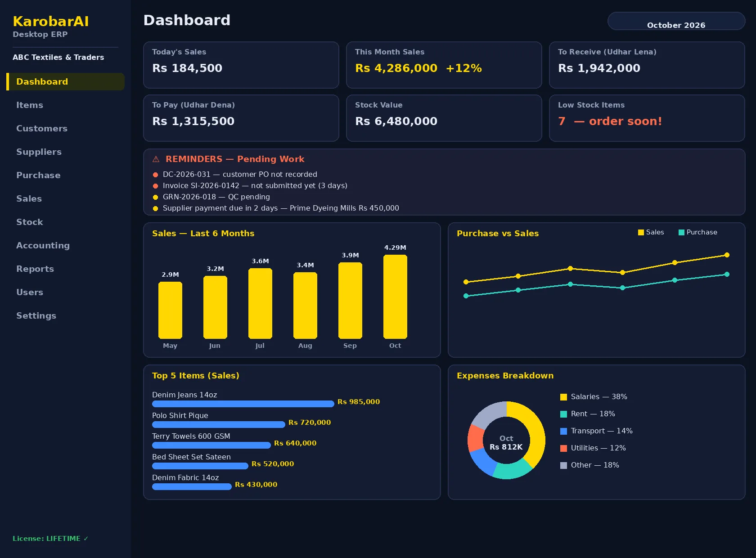This screenshot has height=558, width=756.
Task: Open the To Receive (Udhar Lena) card
Action: coord(647,65)
